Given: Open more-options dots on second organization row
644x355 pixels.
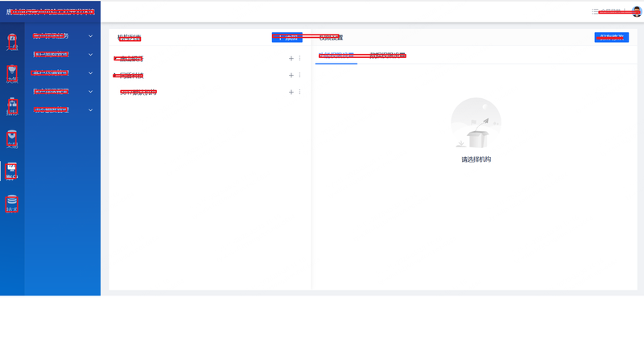Looking at the screenshot, I should tap(299, 75).
